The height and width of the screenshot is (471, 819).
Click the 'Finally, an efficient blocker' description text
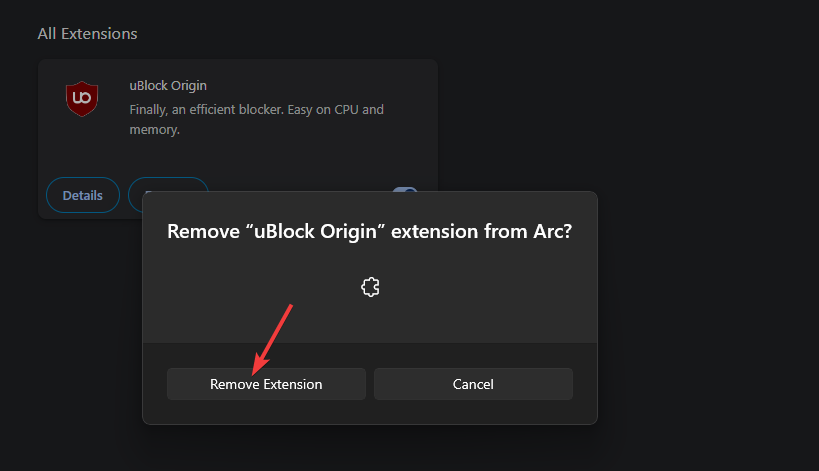(x=206, y=110)
